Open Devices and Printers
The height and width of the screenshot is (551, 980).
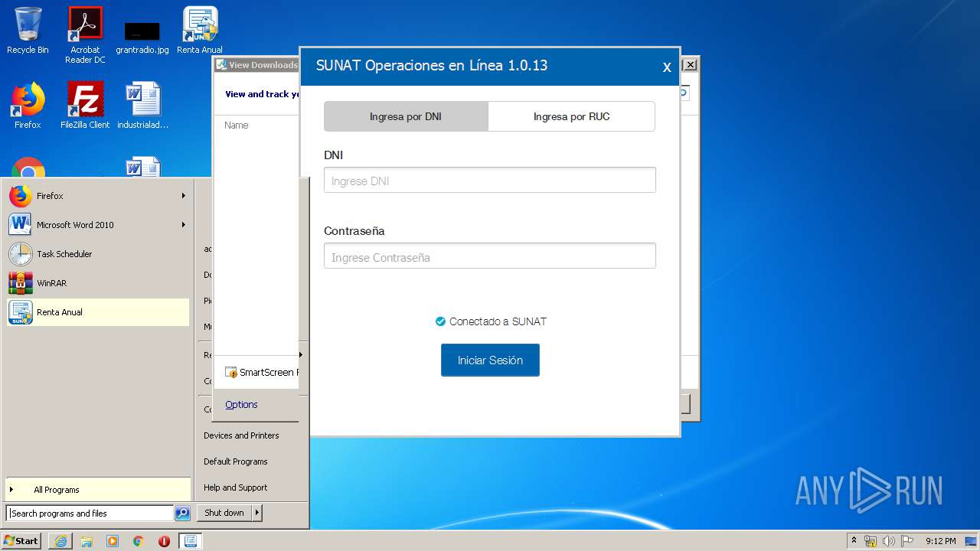point(241,435)
